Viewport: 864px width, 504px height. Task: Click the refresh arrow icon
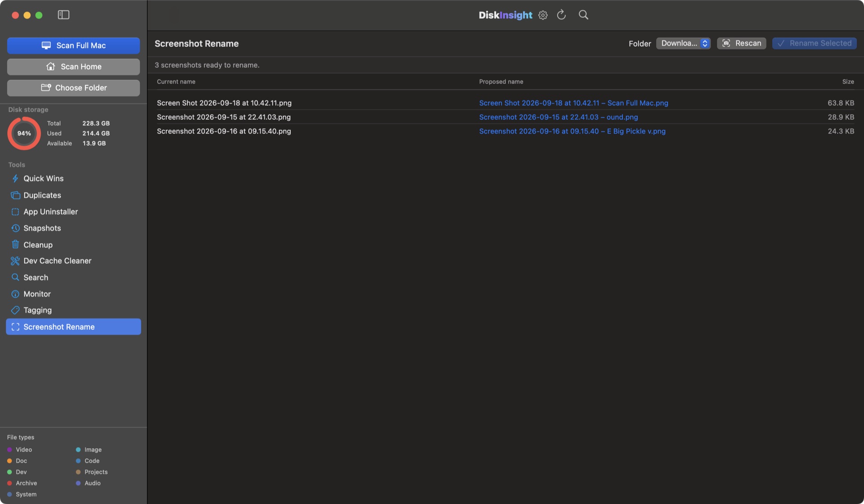(561, 15)
